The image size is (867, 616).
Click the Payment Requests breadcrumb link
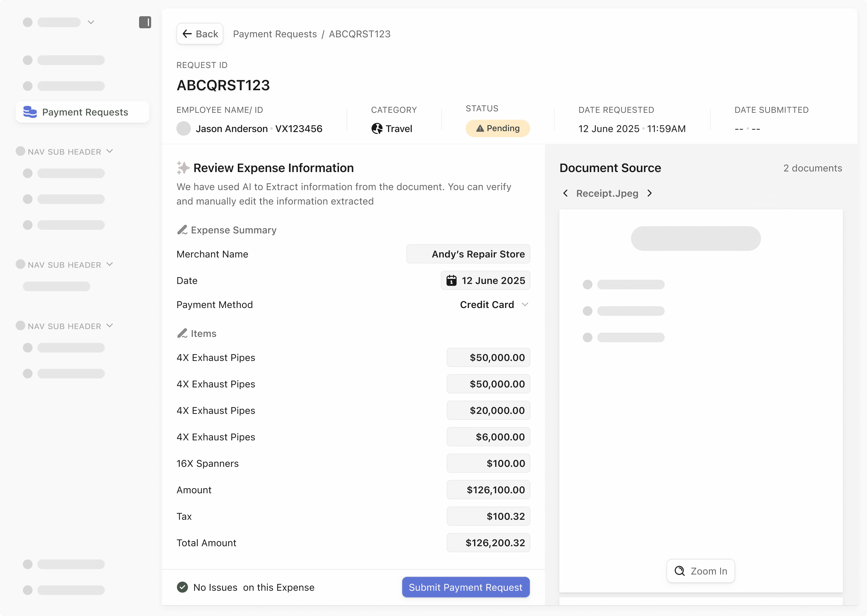tap(275, 34)
